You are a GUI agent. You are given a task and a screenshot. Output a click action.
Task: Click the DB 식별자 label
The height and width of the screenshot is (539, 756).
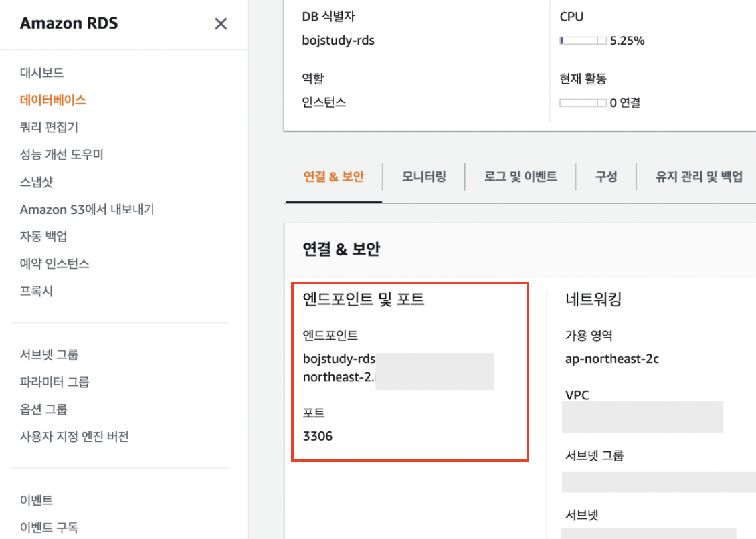(x=328, y=17)
